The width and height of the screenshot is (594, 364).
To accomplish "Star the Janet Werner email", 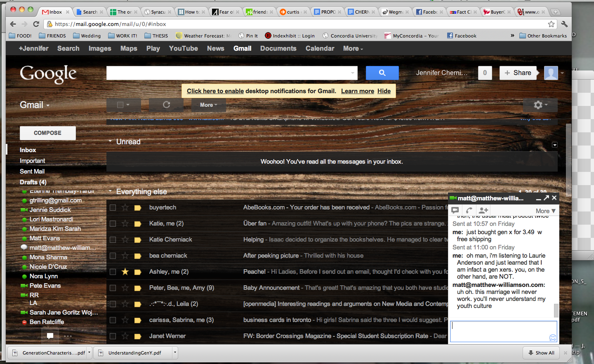I will [x=125, y=336].
